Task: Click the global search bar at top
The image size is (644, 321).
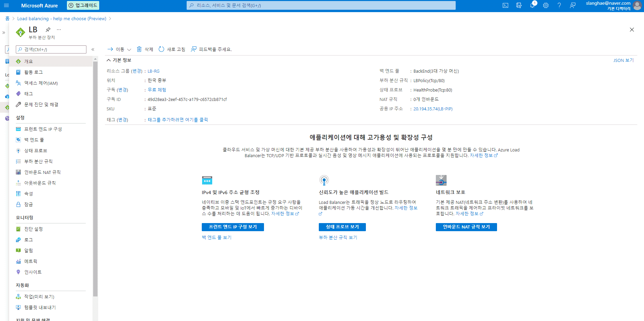Action: click(321, 5)
